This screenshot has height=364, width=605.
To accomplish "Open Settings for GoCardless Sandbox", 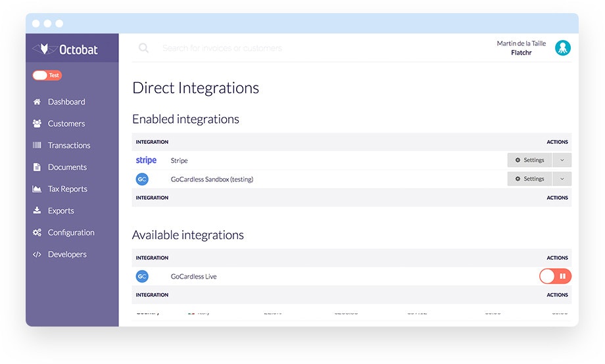I will point(529,179).
